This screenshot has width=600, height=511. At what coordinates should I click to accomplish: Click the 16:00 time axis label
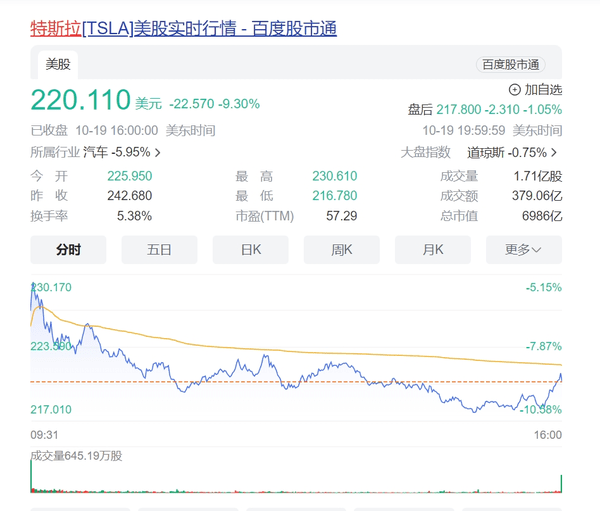pyautogui.click(x=548, y=434)
